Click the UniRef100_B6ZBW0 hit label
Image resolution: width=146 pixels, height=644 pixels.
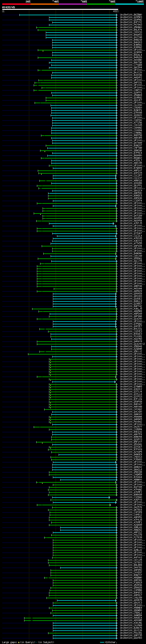(131, 15)
